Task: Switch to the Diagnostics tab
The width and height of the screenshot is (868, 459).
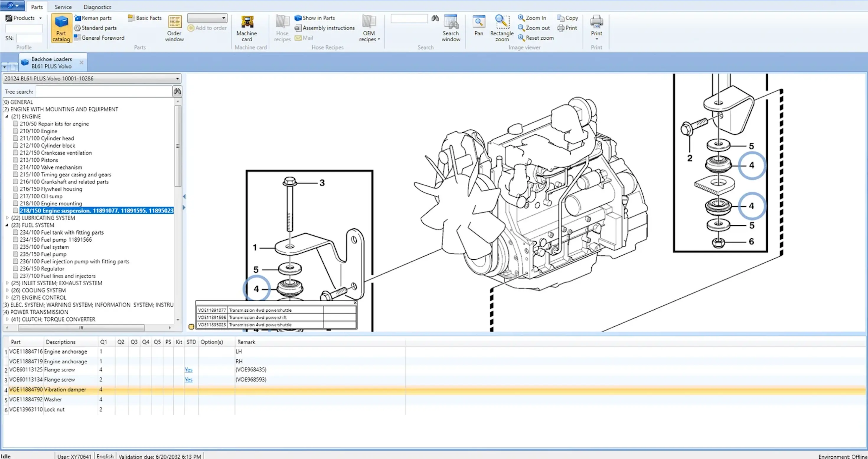Action: (97, 7)
